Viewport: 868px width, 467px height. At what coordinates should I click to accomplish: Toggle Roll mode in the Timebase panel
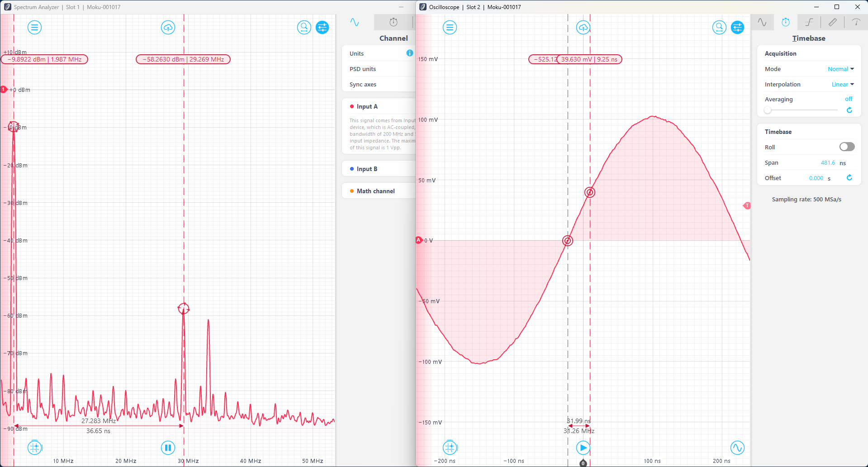[x=846, y=147]
